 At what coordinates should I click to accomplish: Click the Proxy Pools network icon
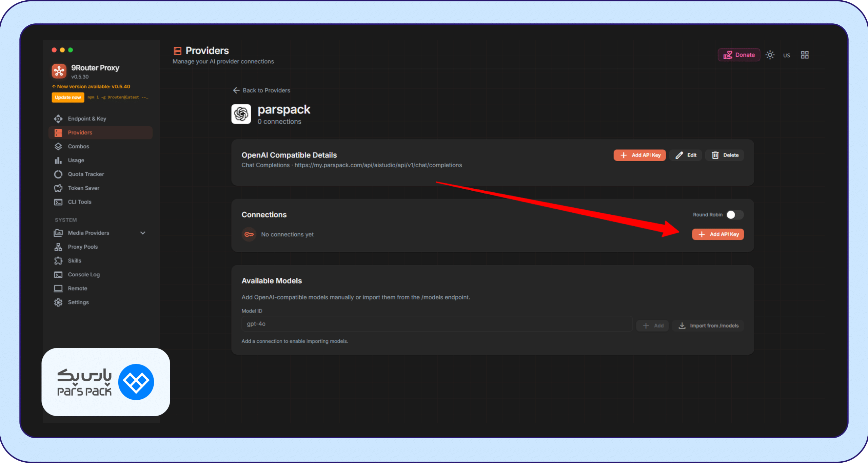coord(58,247)
